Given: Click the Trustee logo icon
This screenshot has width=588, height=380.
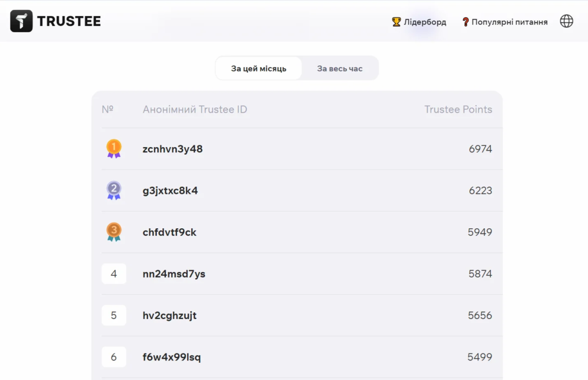Looking at the screenshot, I should [x=21, y=21].
